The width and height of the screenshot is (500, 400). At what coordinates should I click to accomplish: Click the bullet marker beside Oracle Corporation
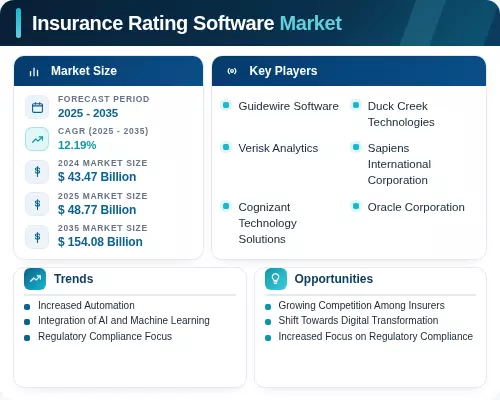[356, 206]
